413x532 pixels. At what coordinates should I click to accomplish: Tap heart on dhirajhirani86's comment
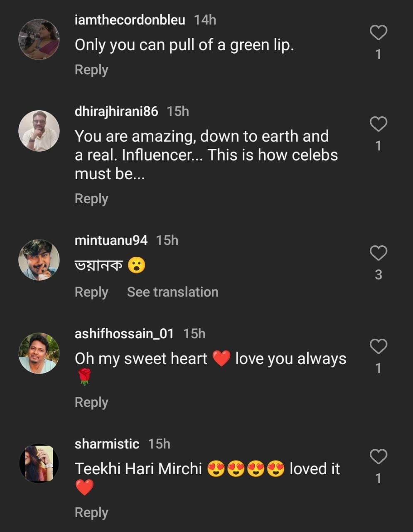[x=378, y=124]
